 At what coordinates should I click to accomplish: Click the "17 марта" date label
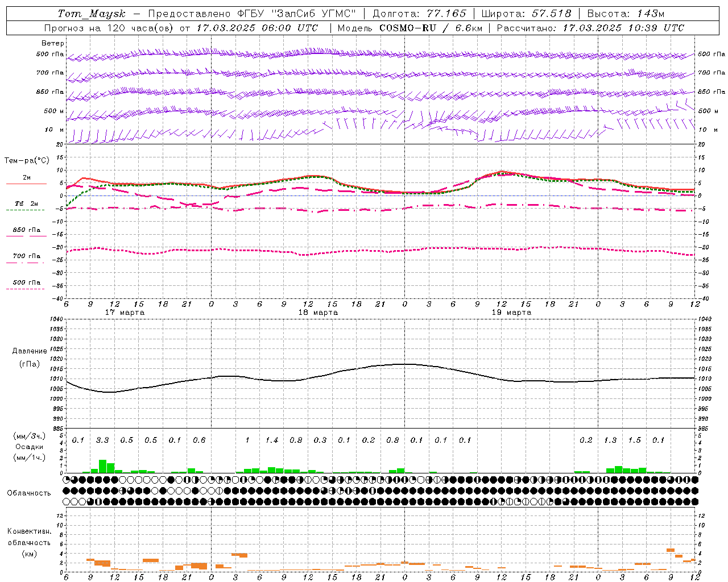click(x=125, y=313)
